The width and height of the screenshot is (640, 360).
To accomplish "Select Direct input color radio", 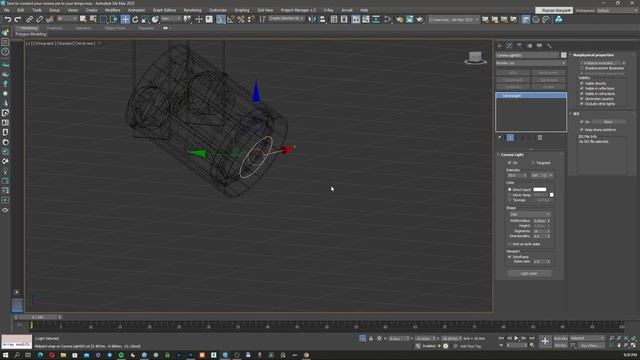I will coord(509,190).
